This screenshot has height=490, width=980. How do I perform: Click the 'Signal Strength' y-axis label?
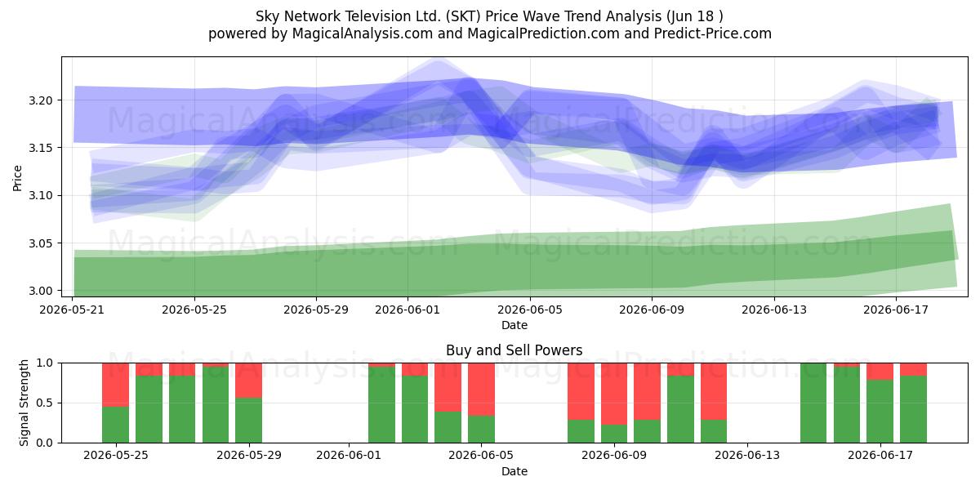point(24,403)
